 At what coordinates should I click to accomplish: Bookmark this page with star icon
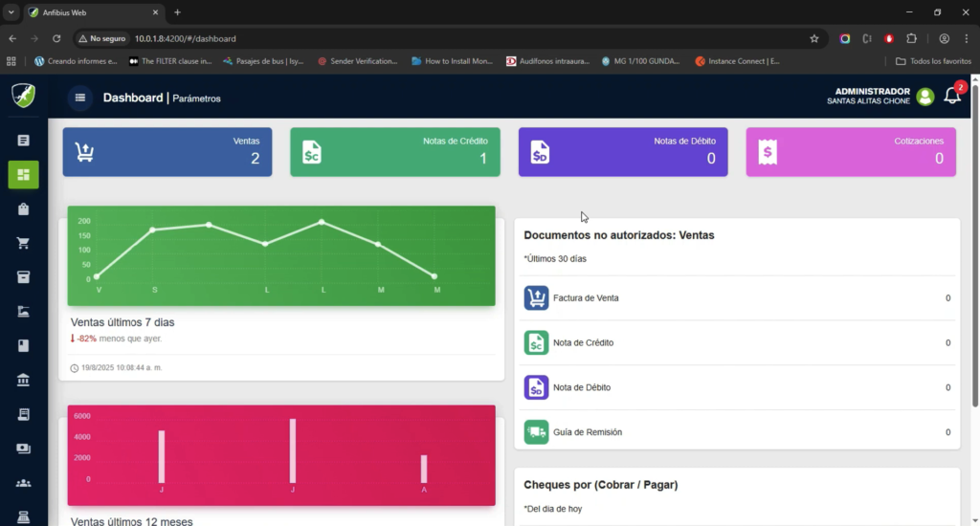(x=814, y=38)
